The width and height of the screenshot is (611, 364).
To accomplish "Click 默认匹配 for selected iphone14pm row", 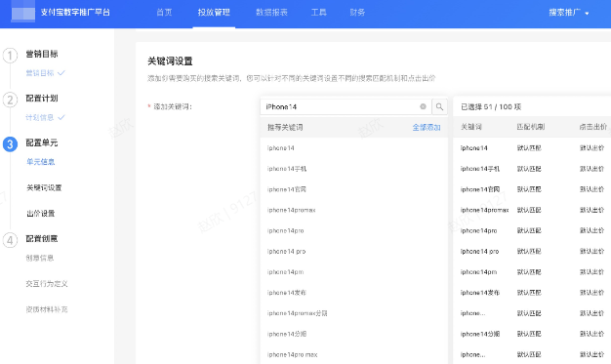I will (x=529, y=272).
